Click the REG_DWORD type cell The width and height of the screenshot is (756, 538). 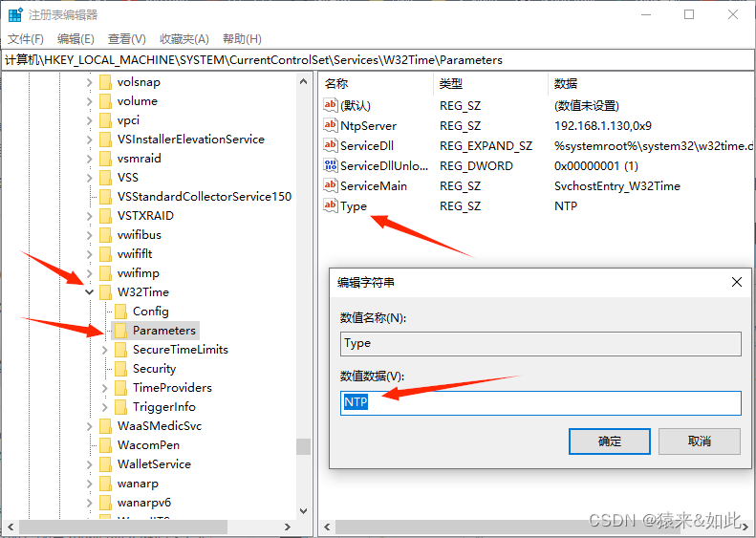(x=476, y=166)
